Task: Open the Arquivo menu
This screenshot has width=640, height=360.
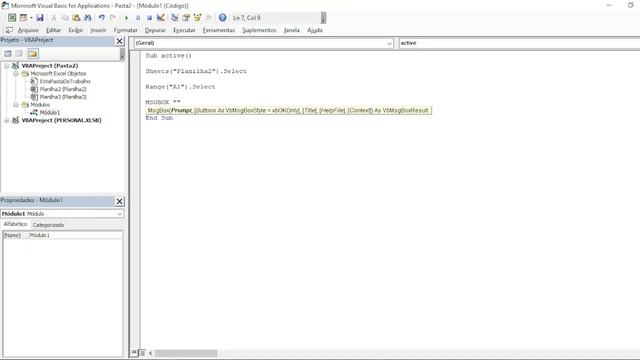Action: pyautogui.click(x=28, y=30)
